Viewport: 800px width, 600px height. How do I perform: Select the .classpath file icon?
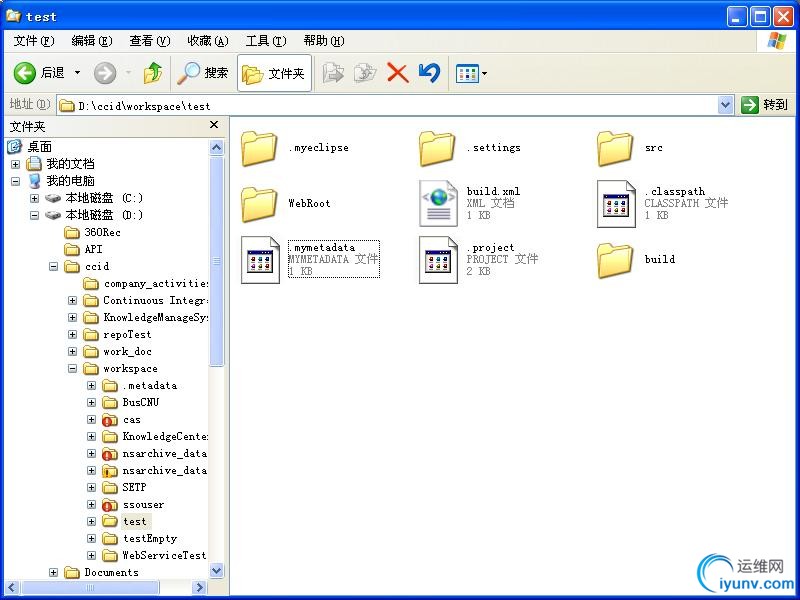tap(616, 203)
